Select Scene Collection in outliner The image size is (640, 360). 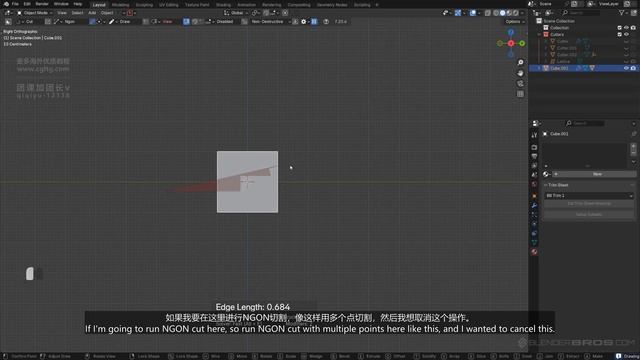coord(558,21)
